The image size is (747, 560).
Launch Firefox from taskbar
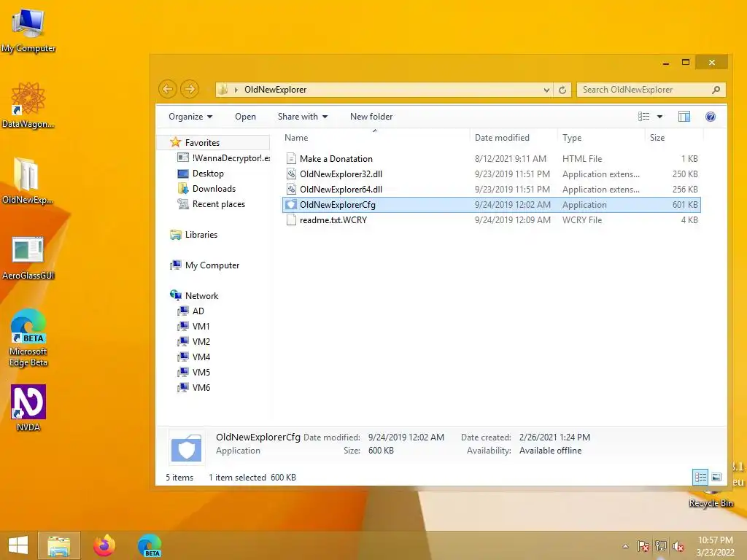pyautogui.click(x=104, y=545)
